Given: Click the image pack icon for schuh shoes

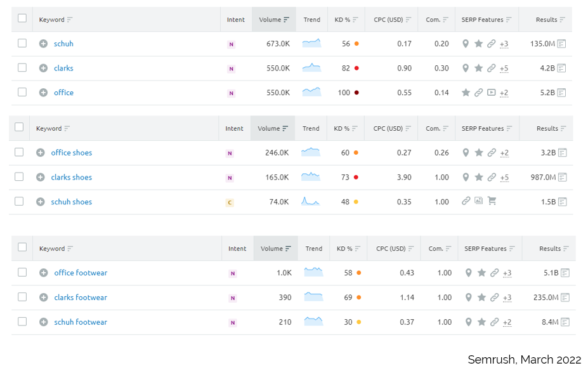Looking at the screenshot, I should (x=478, y=200).
